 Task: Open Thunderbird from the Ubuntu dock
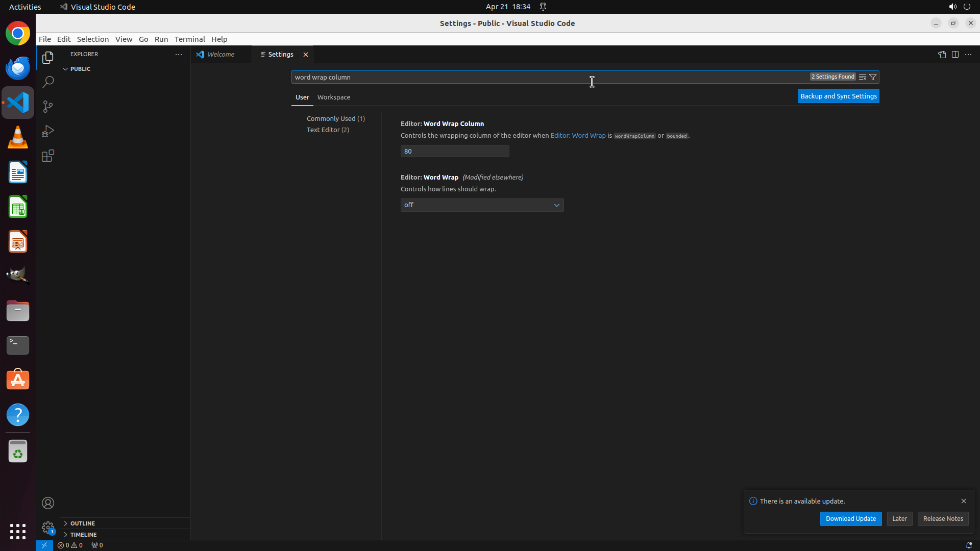point(18,68)
